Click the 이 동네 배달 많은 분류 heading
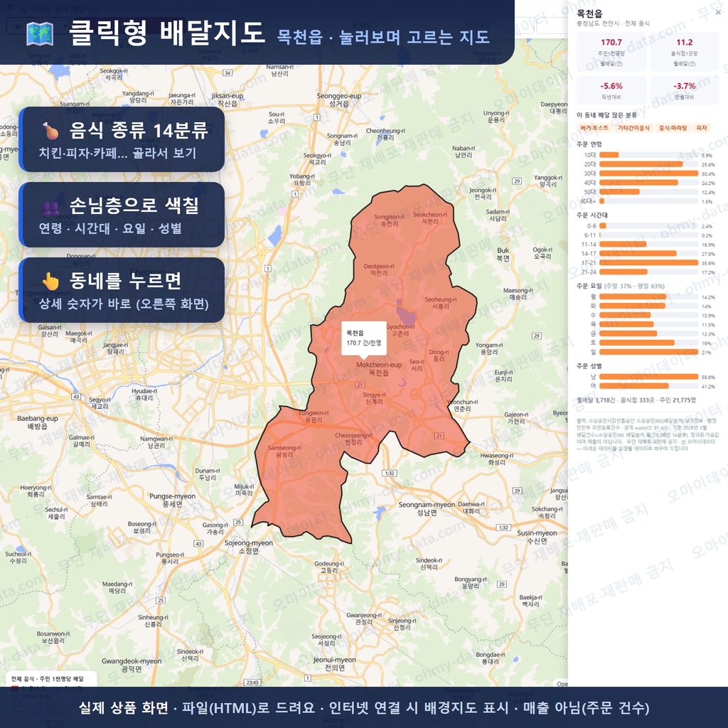Image resolution: width=728 pixels, height=728 pixels. pyautogui.click(x=606, y=115)
